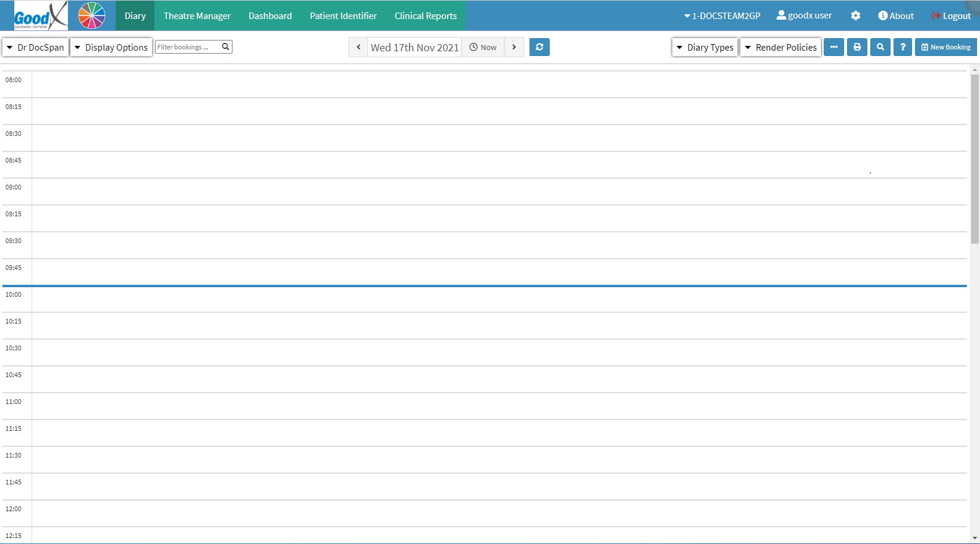Open the help question mark icon
Image resolution: width=980 pixels, height=544 pixels.
click(x=903, y=47)
